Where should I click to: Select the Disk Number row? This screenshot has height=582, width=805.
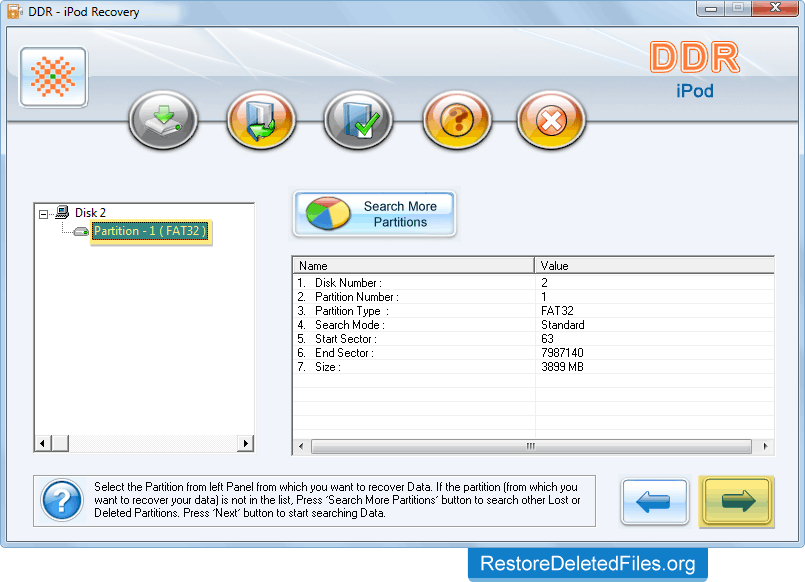pos(533,283)
